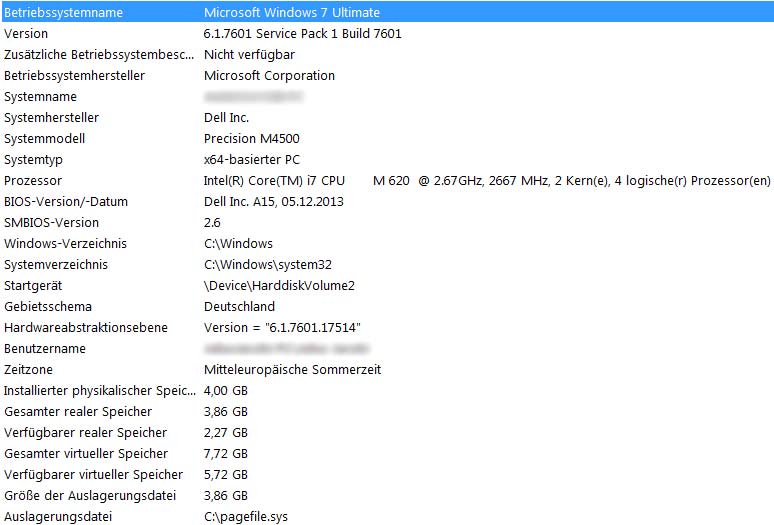The width and height of the screenshot is (774, 525).
Task: Select 'Gesamter virtueller Speicher' label
Action: (86, 453)
